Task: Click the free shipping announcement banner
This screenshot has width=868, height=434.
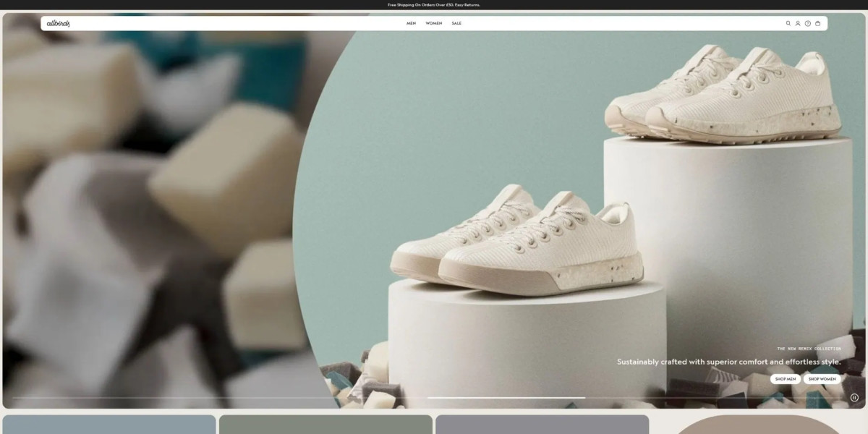Action: pos(434,4)
